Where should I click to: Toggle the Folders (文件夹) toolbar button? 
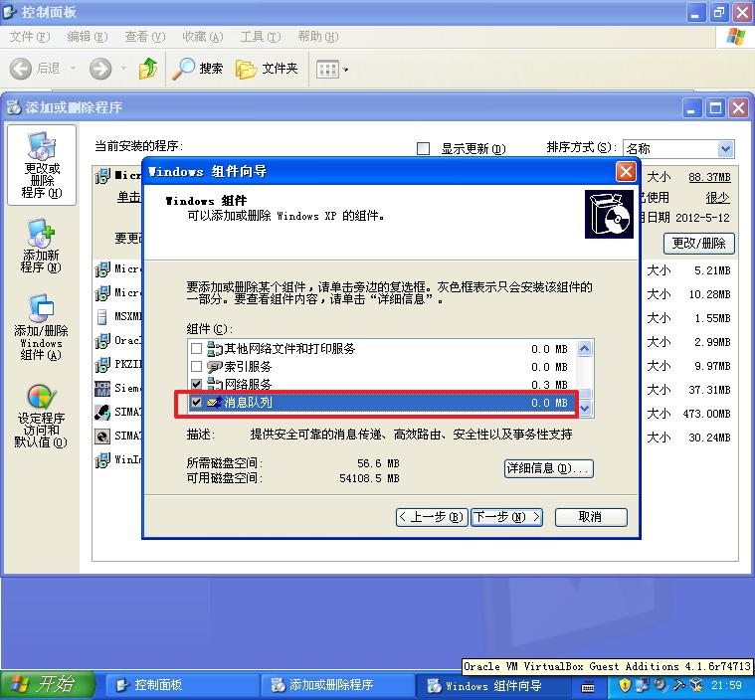pyautogui.click(x=267, y=69)
